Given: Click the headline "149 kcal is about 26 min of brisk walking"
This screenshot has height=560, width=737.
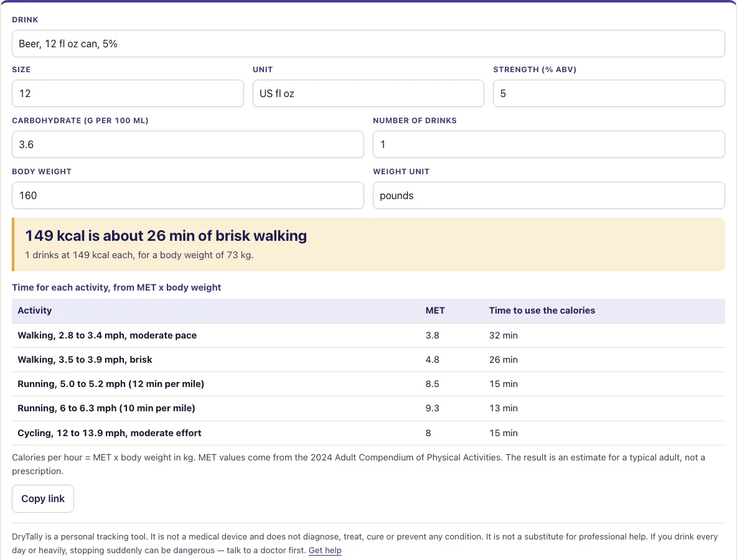Looking at the screenshot, I should pos(166,235).
